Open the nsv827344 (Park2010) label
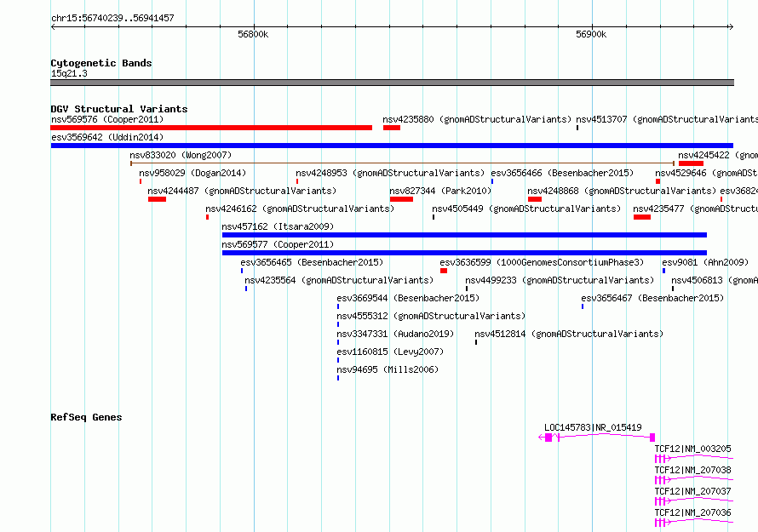Image resolution: width=758 pixels, height=532 pixels. [440, 191]
